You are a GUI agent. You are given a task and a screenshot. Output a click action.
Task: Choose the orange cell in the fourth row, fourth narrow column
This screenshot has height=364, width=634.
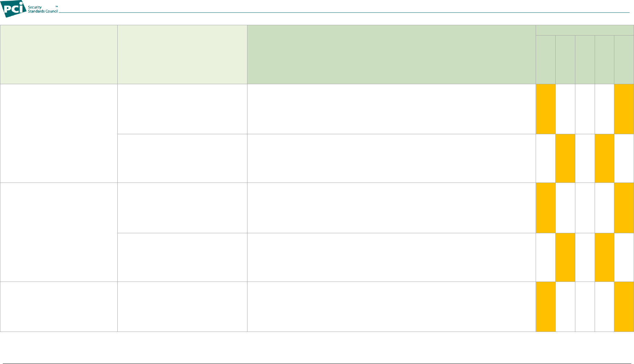pyautogui.click(x=604, y=257)
